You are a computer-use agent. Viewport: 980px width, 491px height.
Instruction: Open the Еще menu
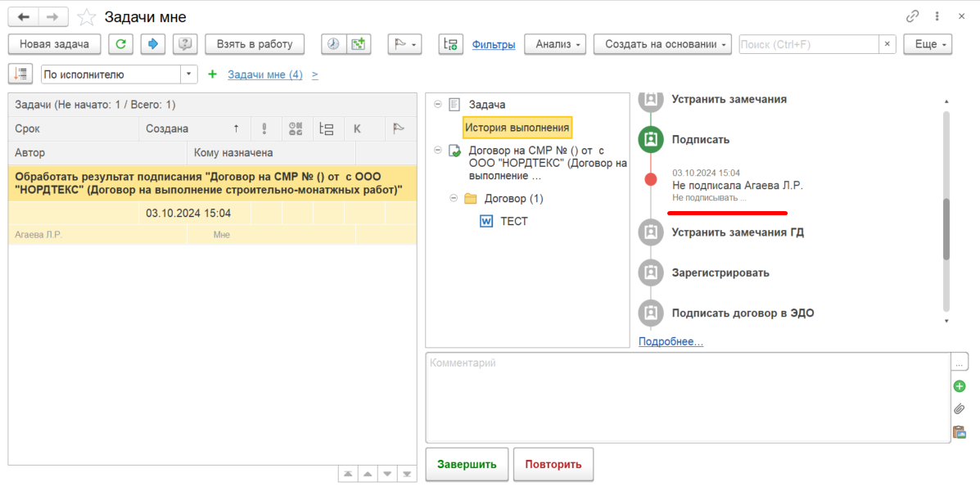pos(928,44)
